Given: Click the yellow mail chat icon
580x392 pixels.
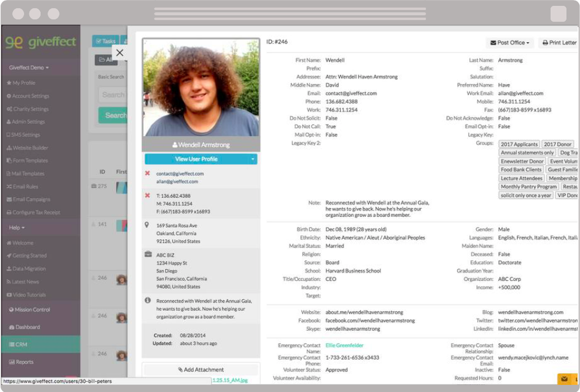Looking at the screenshot, I should [x=564, y=378].
